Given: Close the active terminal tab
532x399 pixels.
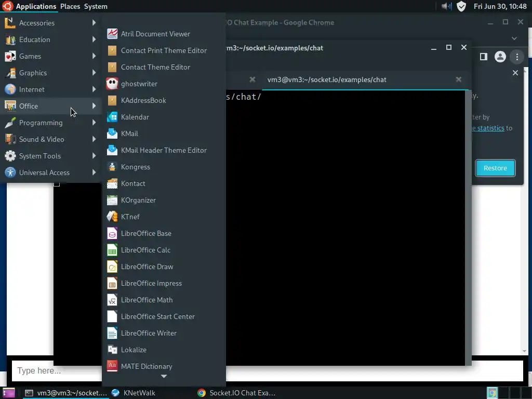Looking at the screenshot, I should click(x=459, y=79).
